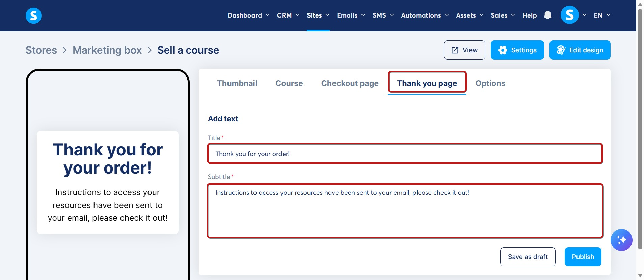
Task: Expand the Sites dropdown arrow
Action: click(327, 15)
